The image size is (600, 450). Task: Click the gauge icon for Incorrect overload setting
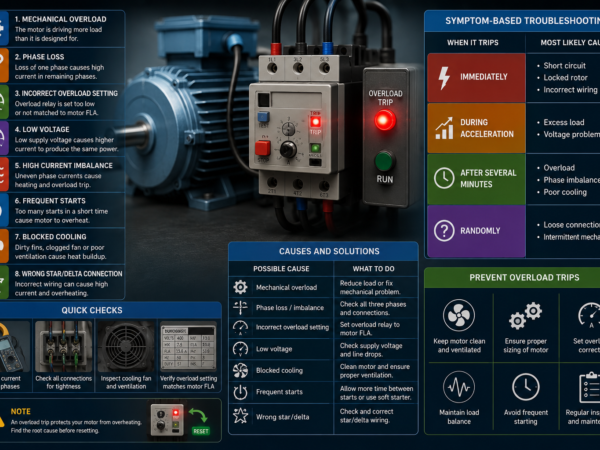coord(240,328)
